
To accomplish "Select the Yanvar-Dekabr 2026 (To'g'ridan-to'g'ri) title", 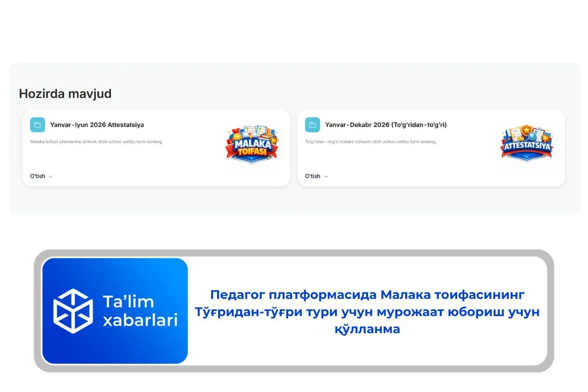I will (x=386, y=125).
